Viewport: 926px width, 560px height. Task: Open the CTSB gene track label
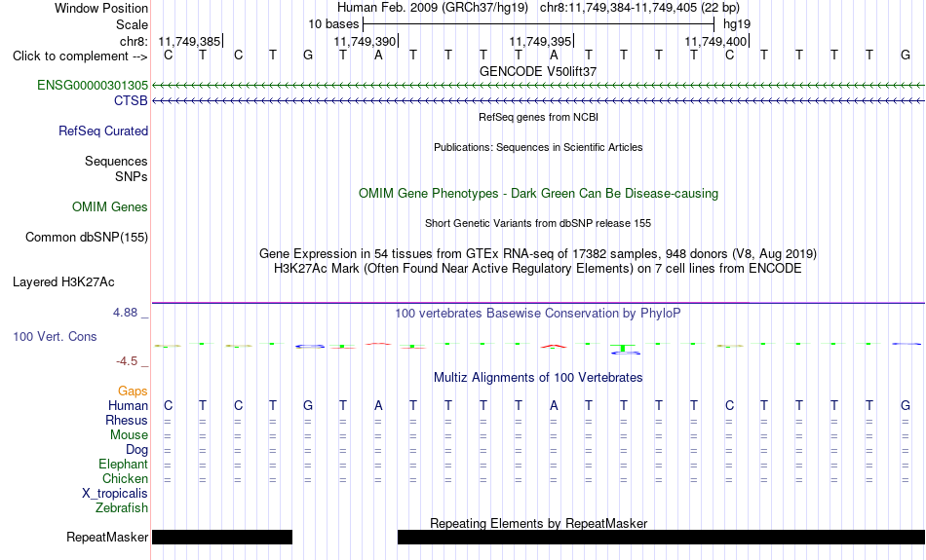pyautogui.click(x=131, y=101)
